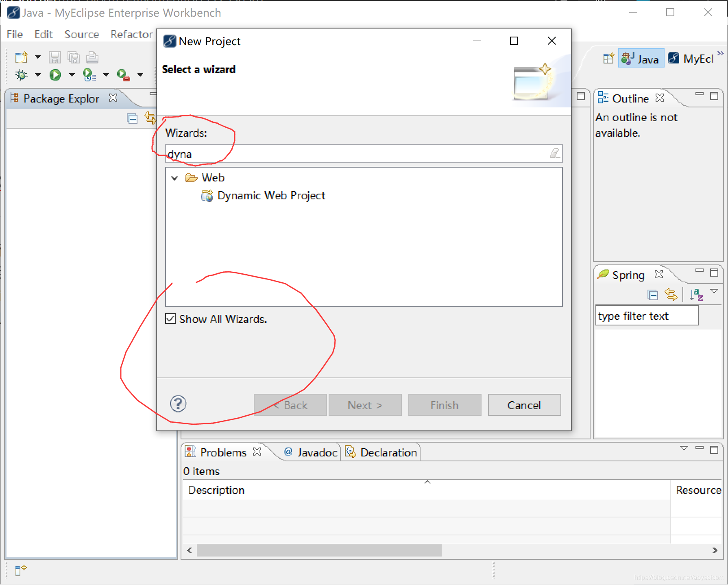728x585 pixels.
Task: Click Collapse All in Package Explorer
Action: point(133,118)
